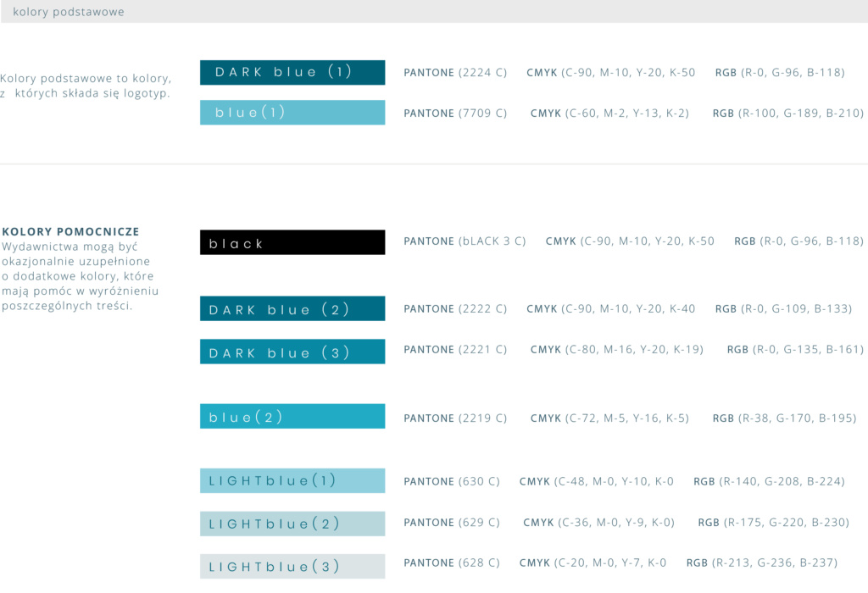
Task: Pick the LIGHTblue(1) swatch
Action: [292, 480]
